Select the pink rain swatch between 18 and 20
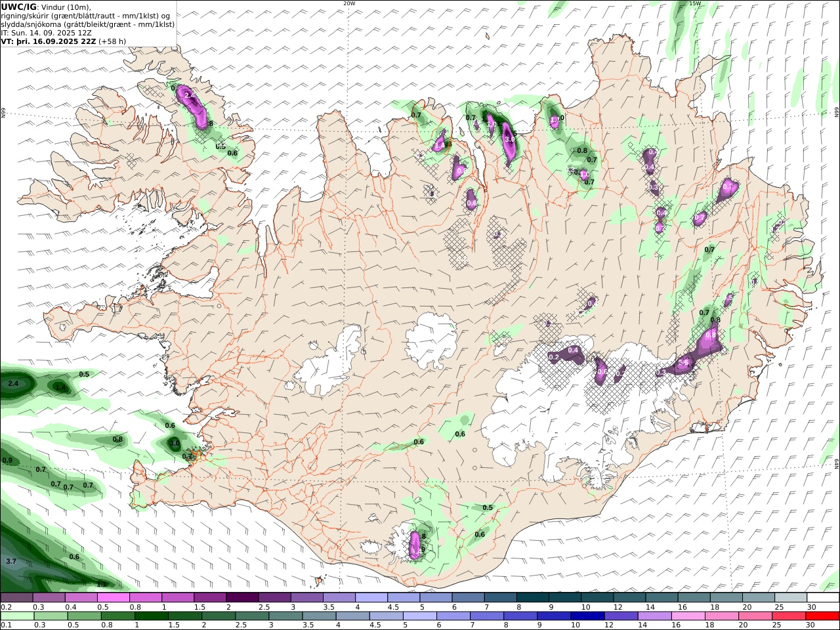The height and width of the screenshot is (630, 840). point(722,616)
